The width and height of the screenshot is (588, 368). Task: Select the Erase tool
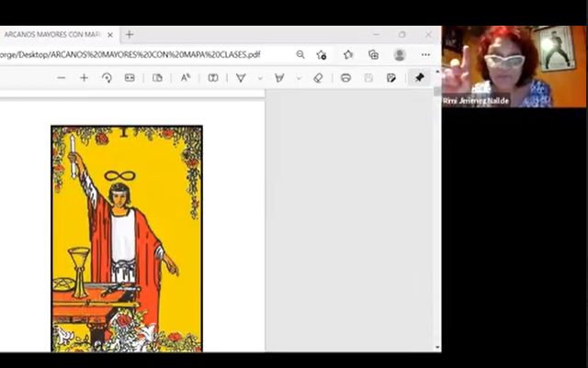pyautogui.click(x=318, y=78)
